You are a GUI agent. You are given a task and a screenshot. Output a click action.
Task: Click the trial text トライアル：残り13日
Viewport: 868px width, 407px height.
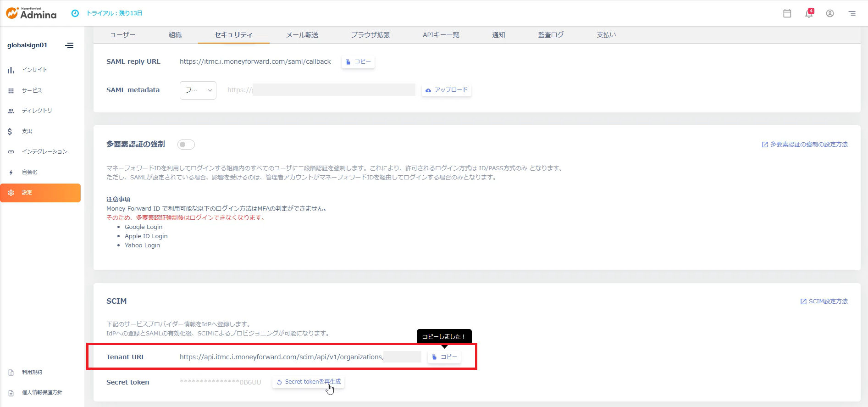tap(114, 13)
